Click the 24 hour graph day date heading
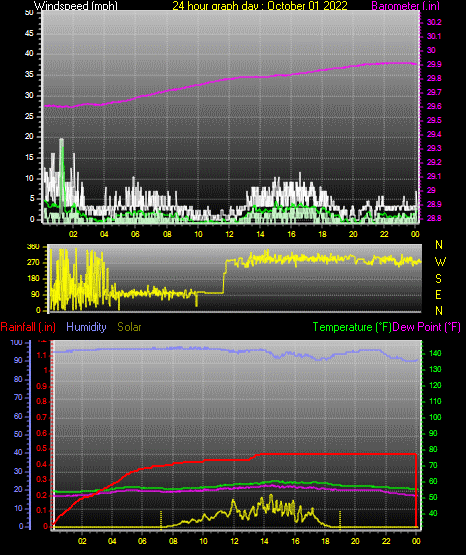 pos(260,6)
